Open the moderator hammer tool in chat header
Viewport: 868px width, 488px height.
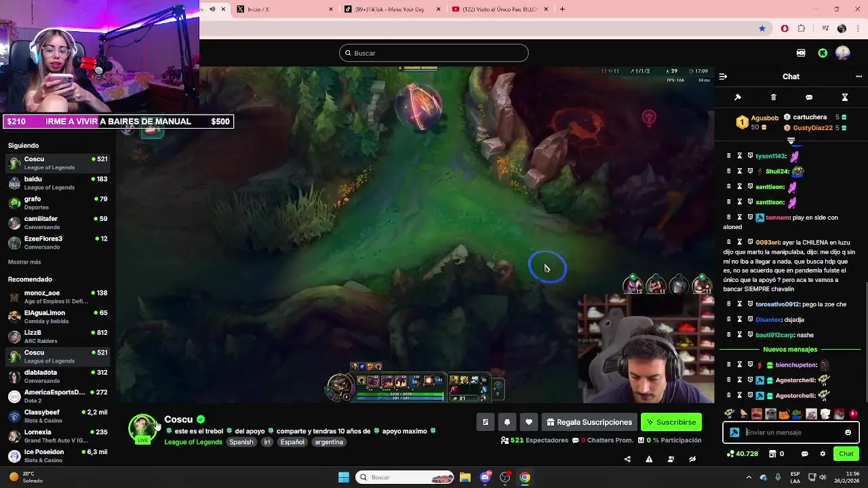[x=738, y=98]
